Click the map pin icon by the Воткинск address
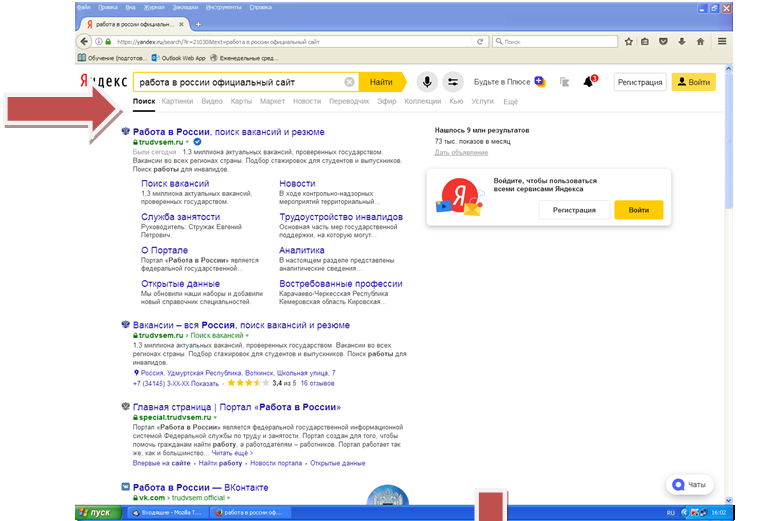Image resolution: width=771 pixels, height=521 pixels. click(136, 373)
